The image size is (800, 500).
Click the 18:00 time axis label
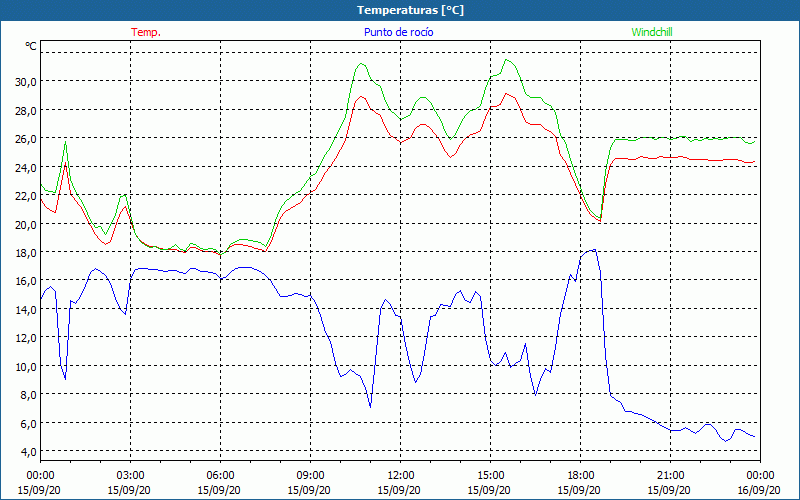click(580, 476)
